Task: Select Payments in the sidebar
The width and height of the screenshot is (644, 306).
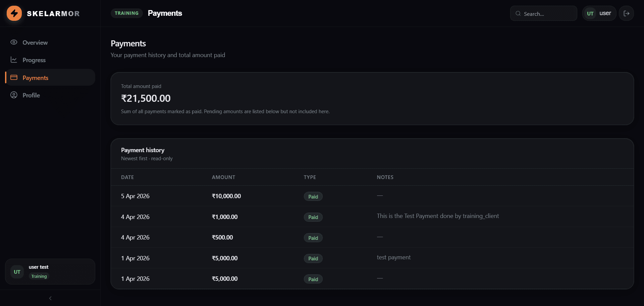Action: (50, 78)
